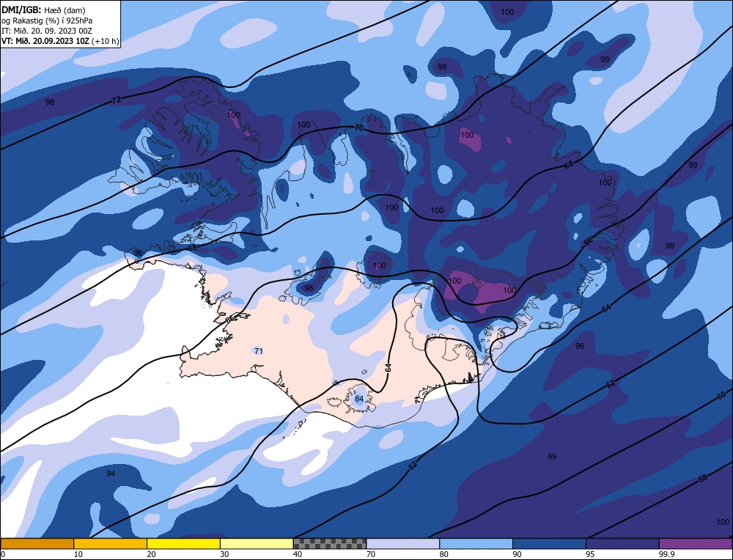733x560 pixels.
Task: Click the contour line label '58'
Action: 703,478
